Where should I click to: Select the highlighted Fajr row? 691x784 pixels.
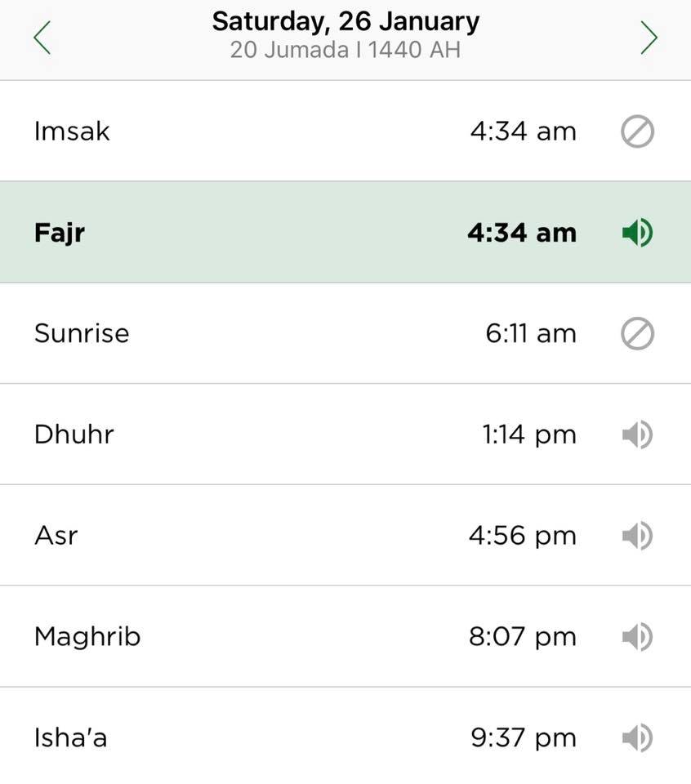pyautogui.click(x=345, y=232)
